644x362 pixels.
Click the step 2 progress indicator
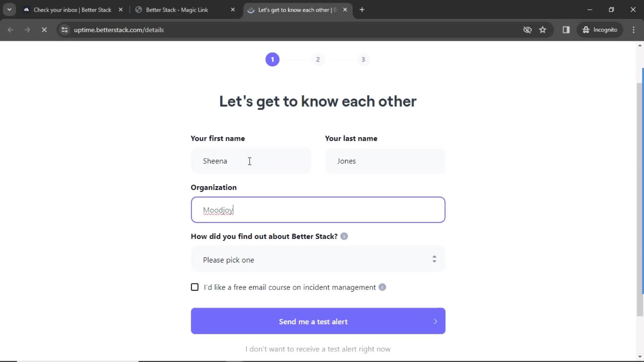(x=318, y=59)
